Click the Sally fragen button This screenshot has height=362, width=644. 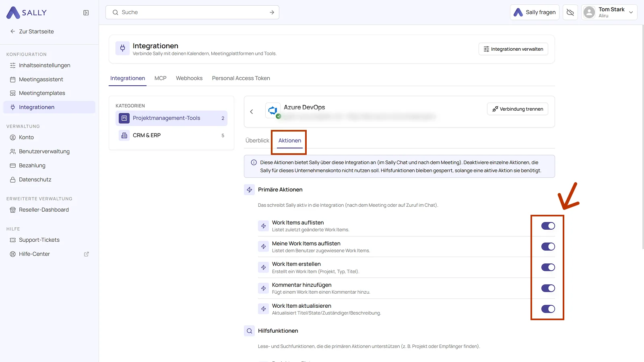(535, 12)
